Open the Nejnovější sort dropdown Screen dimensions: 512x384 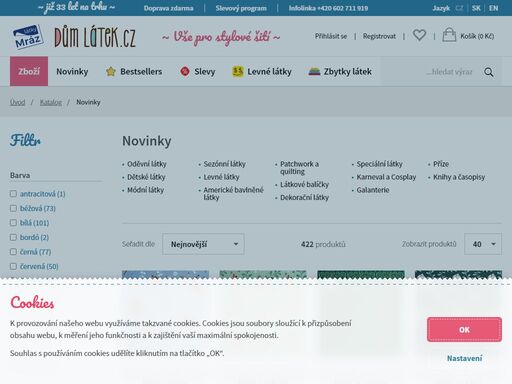click(203, 244)
